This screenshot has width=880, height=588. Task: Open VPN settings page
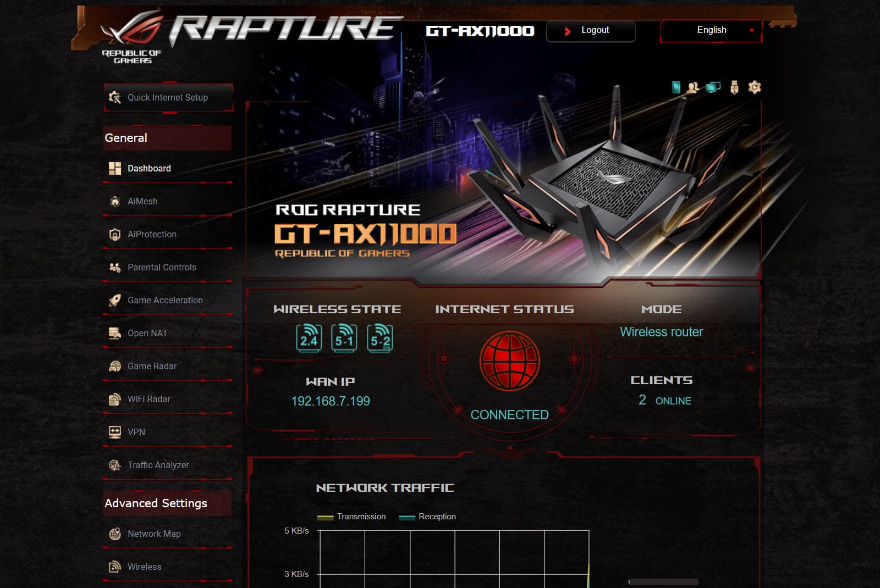point(167,432)
